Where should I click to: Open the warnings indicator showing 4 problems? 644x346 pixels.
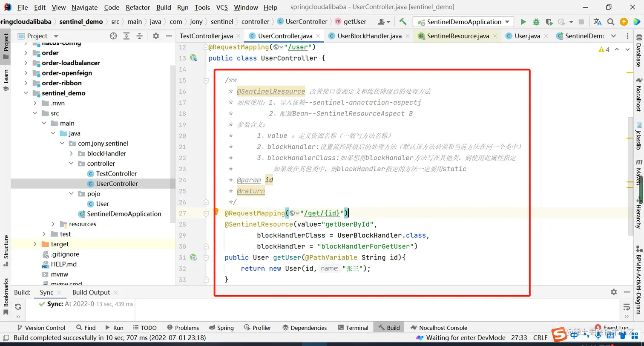[604, 49]
